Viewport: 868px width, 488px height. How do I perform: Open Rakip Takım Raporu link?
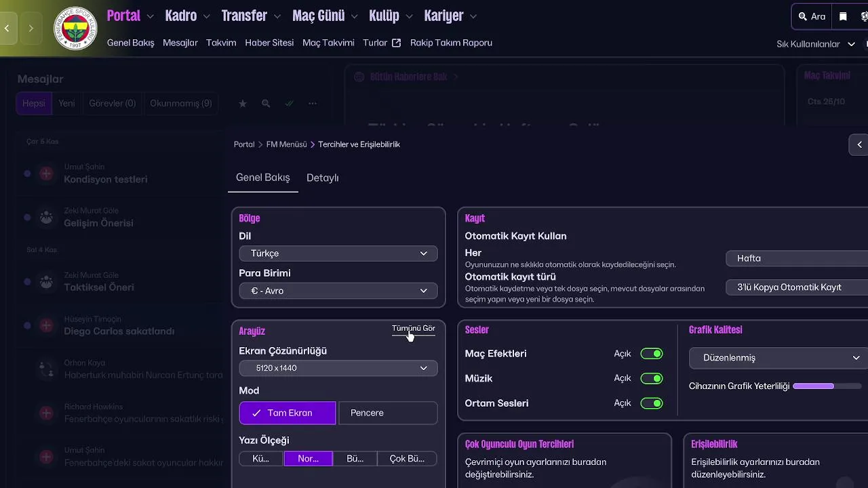click(451, 43)
